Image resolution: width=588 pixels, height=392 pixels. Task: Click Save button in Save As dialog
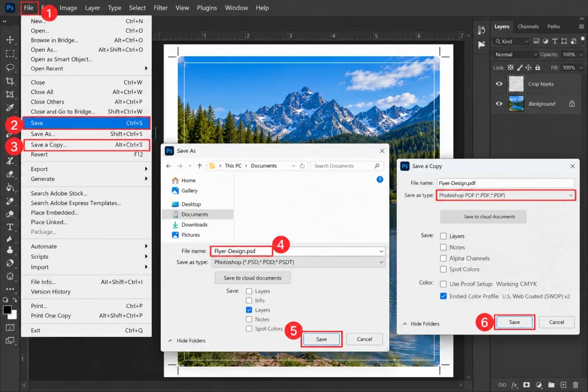tap(322, 339)
